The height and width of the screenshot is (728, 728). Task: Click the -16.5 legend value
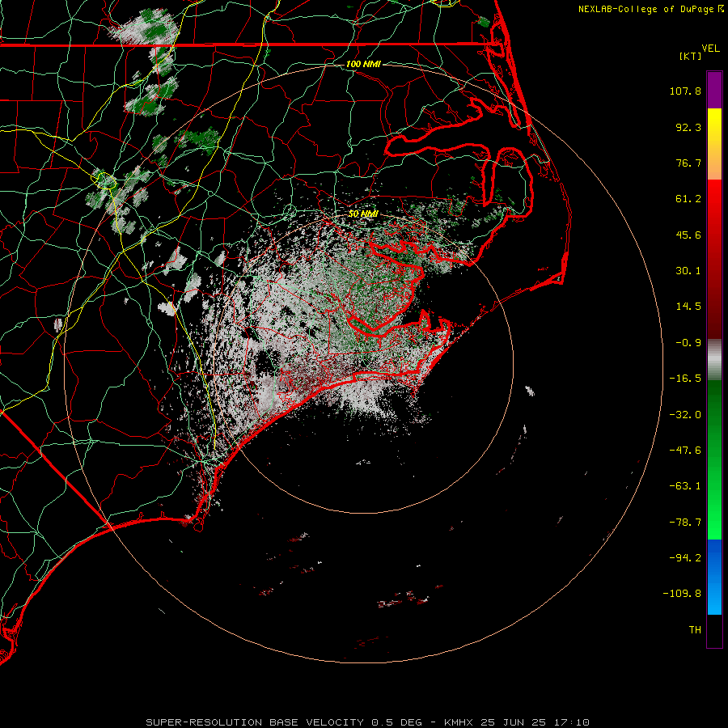pos(685,379)
